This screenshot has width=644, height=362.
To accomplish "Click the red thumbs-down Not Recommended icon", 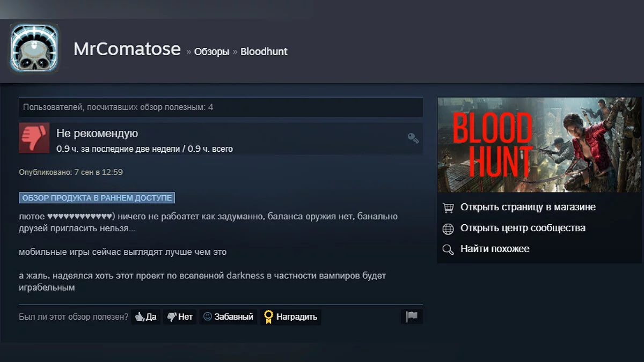I will click(x=34, y=138).
